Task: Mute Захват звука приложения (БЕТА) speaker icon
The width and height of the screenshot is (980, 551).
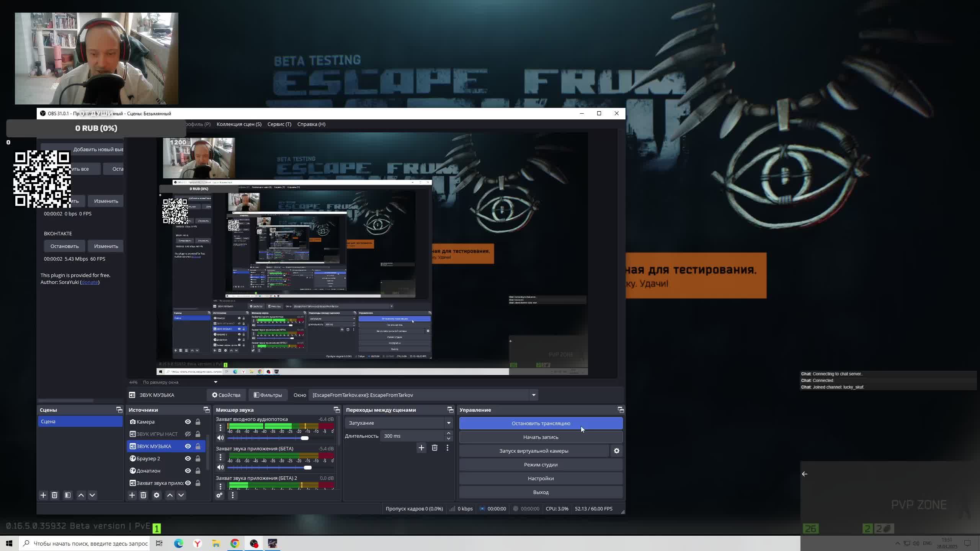Action: tap(220, 467)
